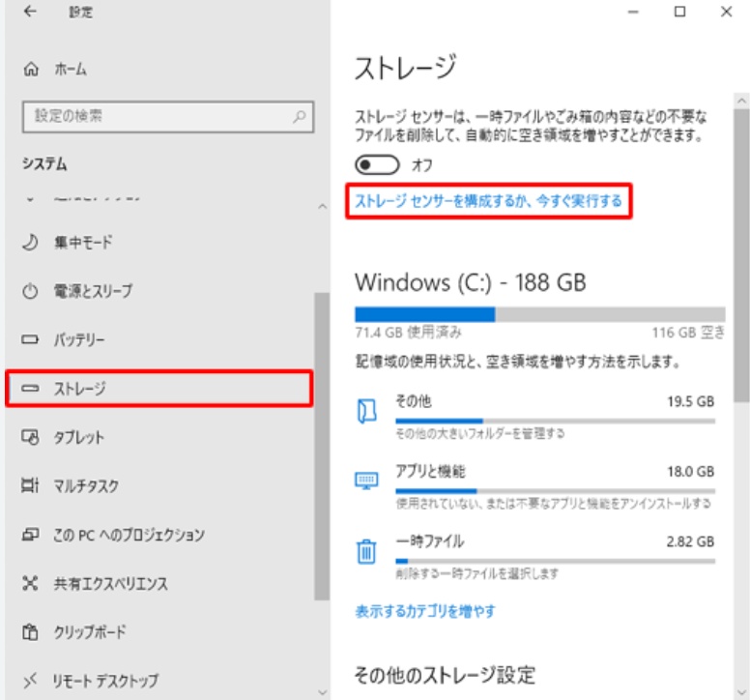750x700 pixels.
Task: Click the remote desktop icon
Action: point(30,680)
